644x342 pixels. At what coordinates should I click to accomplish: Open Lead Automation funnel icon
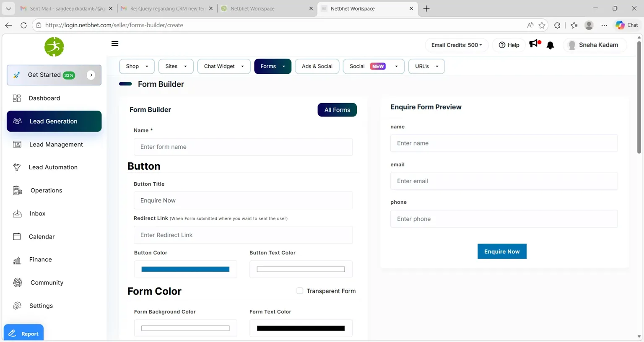click(17, 167)
